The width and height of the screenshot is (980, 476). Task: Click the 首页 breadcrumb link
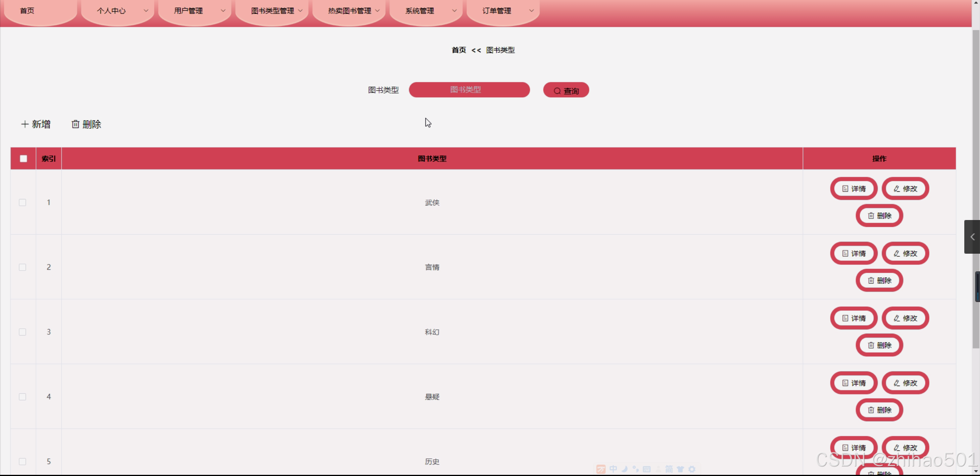click(458, 50)
